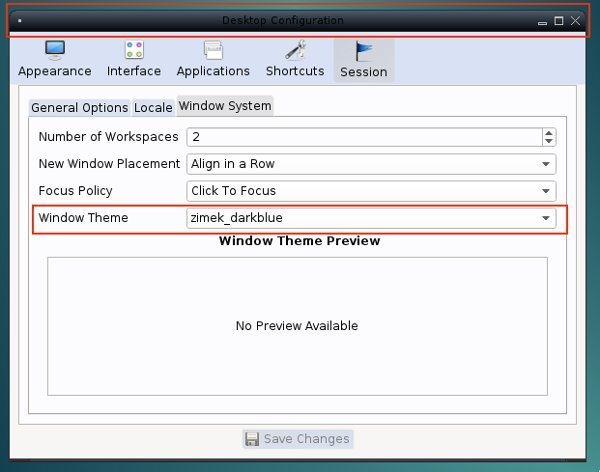Image resolution: width=600 pixels, height=472 pixels.
Task: Open the Locale tab
Action: pos(153,108)
